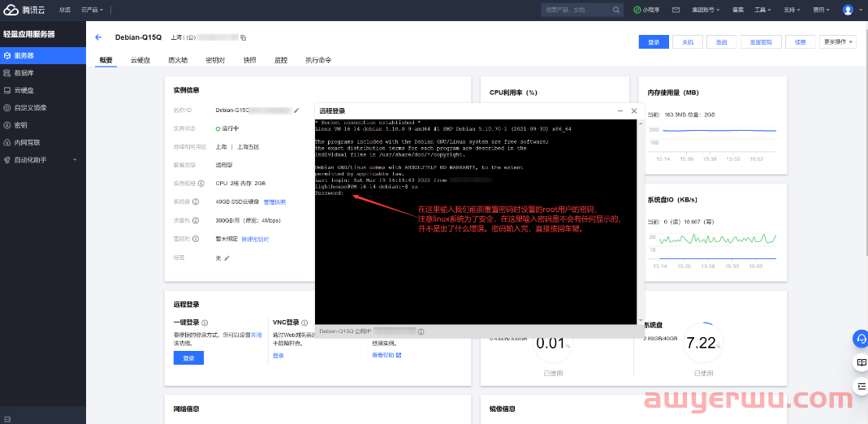Open the messages envelope icon
The height and width of the screenshot is (424, 868).
tap(676, 10)
